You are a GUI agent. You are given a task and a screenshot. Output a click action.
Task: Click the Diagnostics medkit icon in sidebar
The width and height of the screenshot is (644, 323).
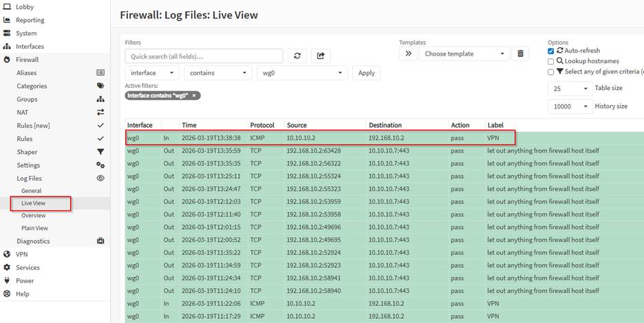click(100, 241)
